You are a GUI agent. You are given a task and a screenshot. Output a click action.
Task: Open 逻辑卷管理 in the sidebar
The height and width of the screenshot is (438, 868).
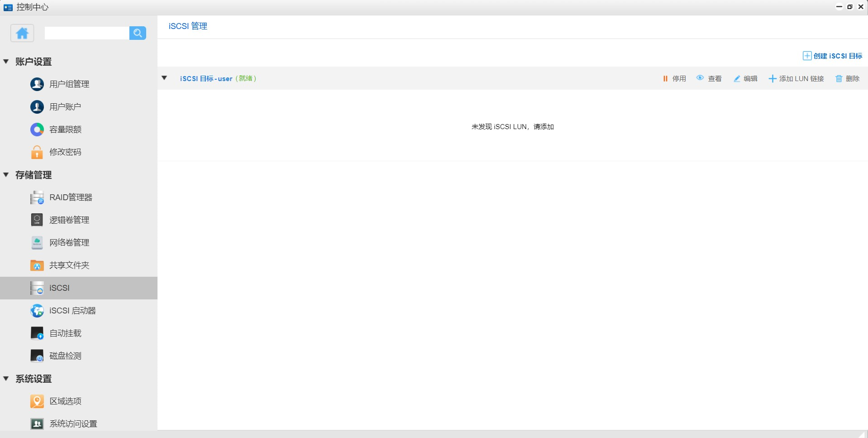(x=69, y=220)
